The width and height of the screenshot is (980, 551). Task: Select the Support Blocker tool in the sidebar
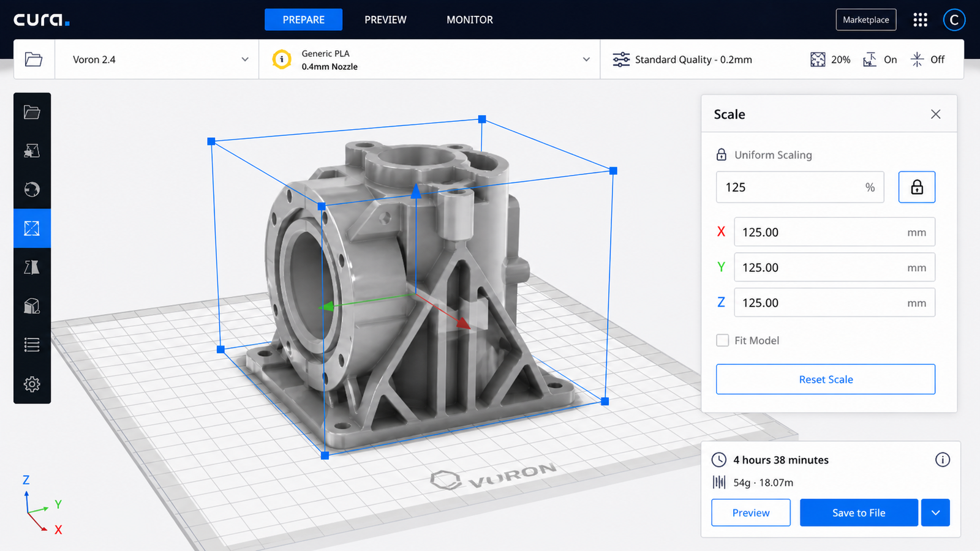(32, 306)
